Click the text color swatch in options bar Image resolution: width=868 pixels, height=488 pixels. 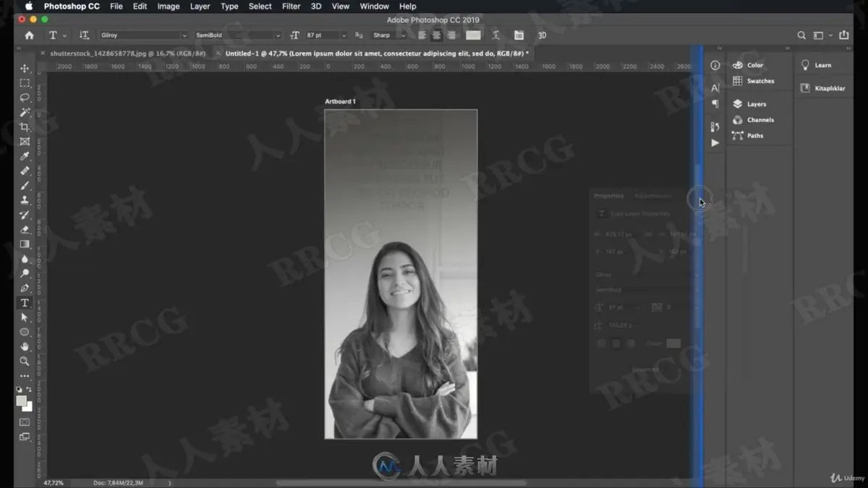[473, 35]
